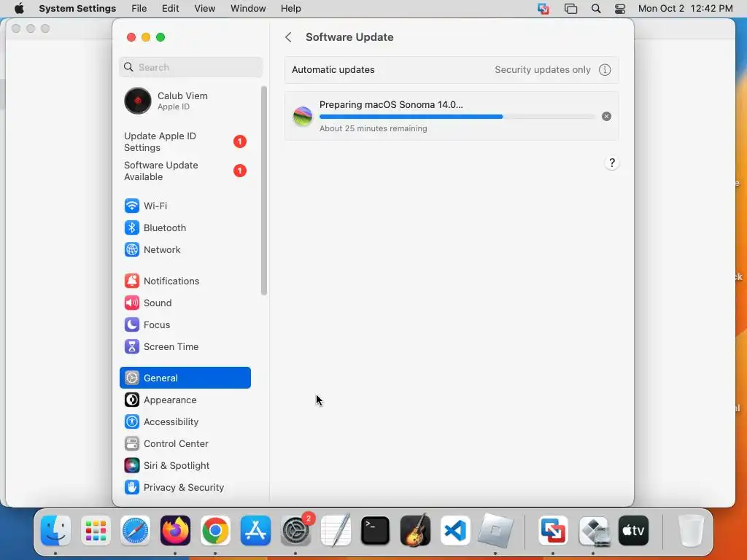
Task: Click the help question mark button
Action: (612, 163)
